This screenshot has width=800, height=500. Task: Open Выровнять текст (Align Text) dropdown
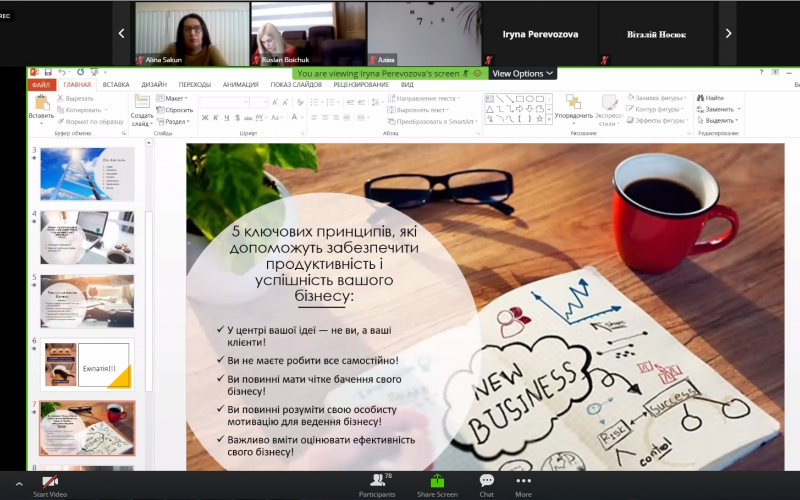click(x=418, y=110)
